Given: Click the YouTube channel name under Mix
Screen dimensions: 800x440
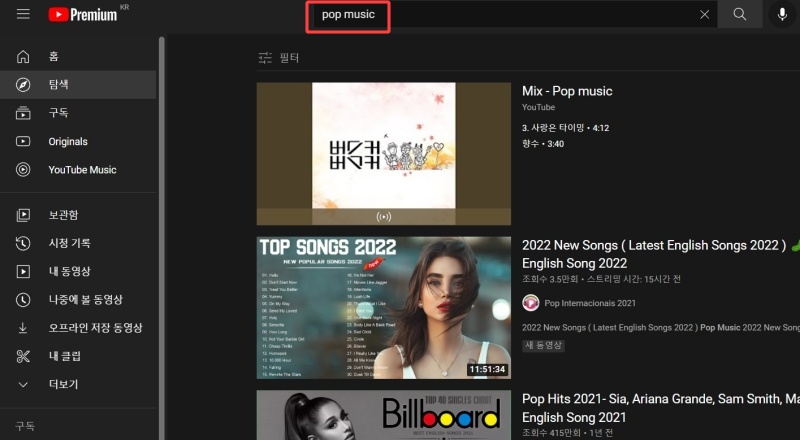Looking at the screenshot, I should coord(538,107).
